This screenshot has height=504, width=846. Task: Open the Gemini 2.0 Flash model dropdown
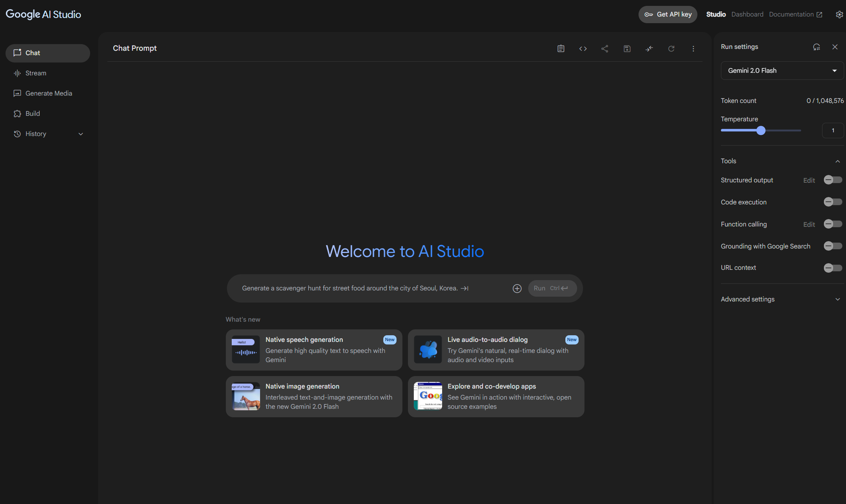(x=782, y=71)
